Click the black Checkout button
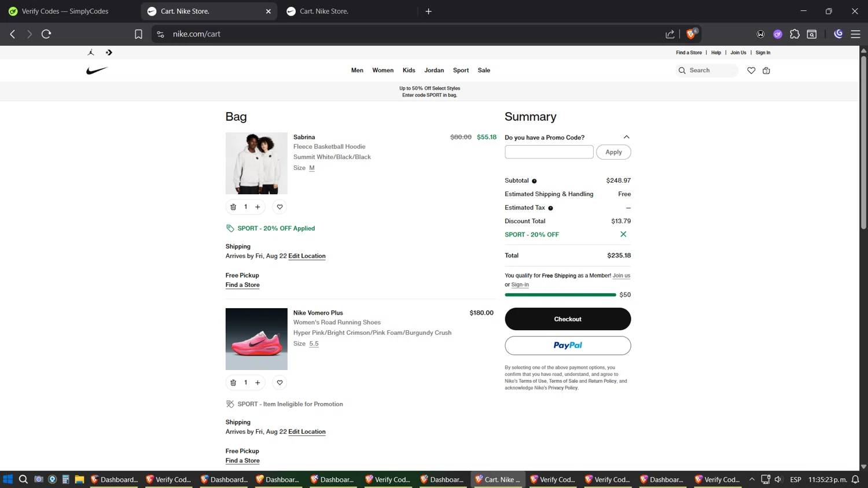Image resolution: width=868 pixels, height=488 pixels. [568, 319]
